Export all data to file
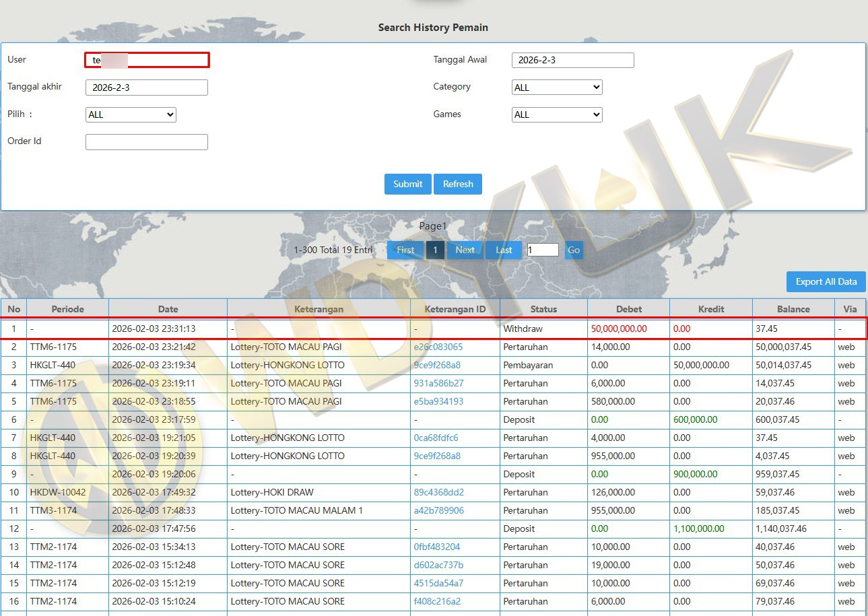868x616 pixels. coord(826,281)
